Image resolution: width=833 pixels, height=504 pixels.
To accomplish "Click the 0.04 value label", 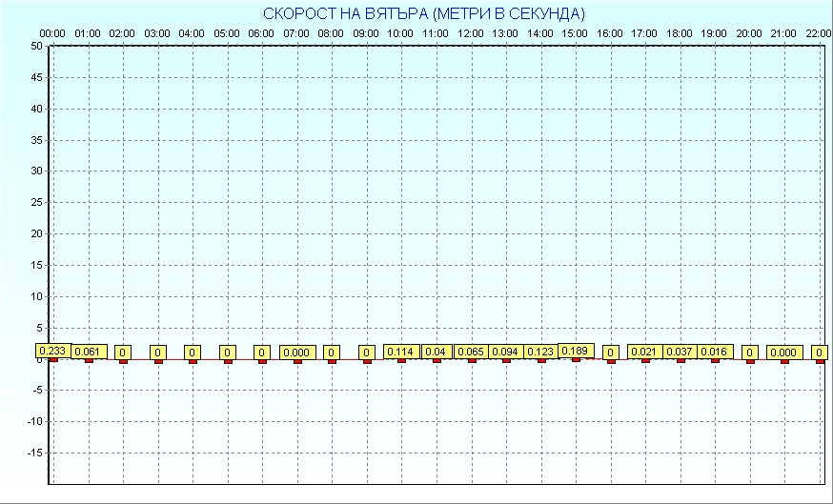I will click(437, 352).
